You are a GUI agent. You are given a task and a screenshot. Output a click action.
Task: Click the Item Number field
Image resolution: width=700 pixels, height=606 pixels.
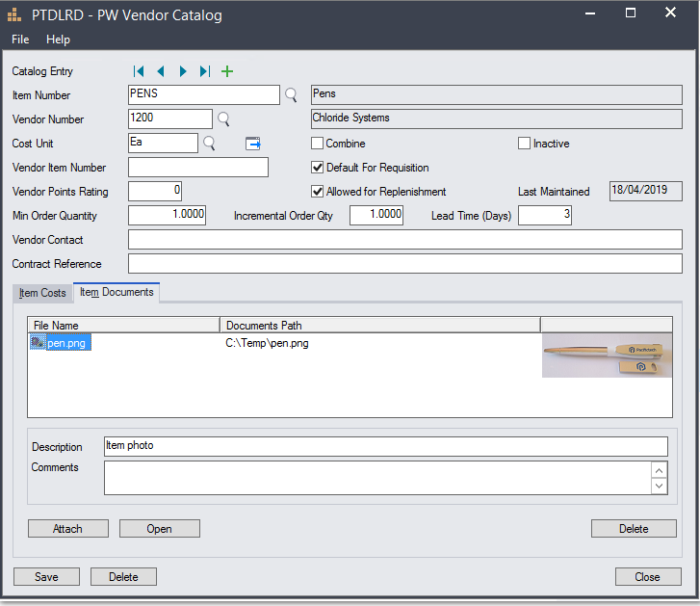point(204,95)
